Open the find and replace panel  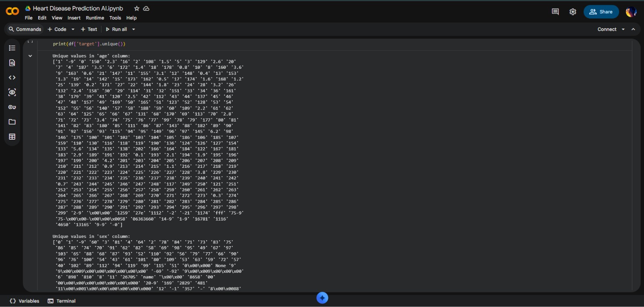pyautogui.click(x=12, y=63)
